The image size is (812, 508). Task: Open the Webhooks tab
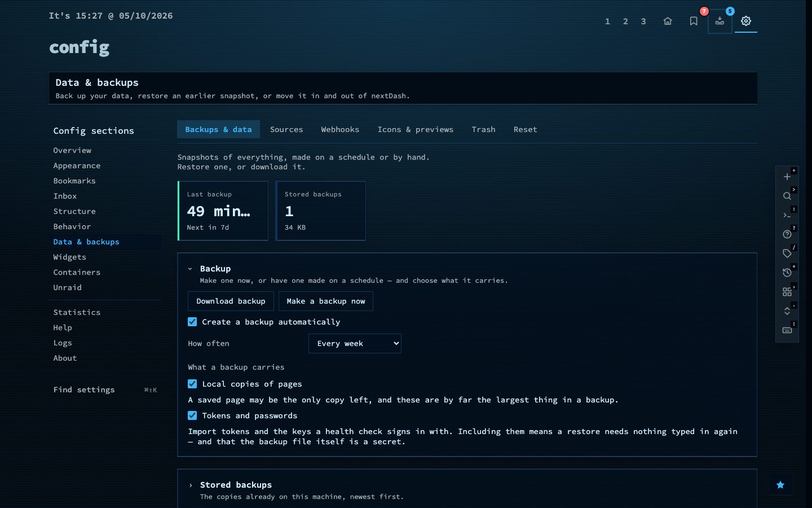point(340,129)
